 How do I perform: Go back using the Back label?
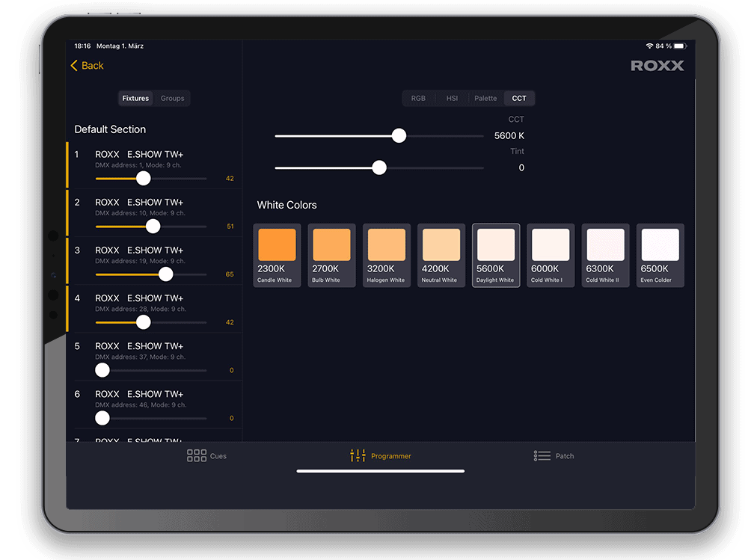(92, 65)
